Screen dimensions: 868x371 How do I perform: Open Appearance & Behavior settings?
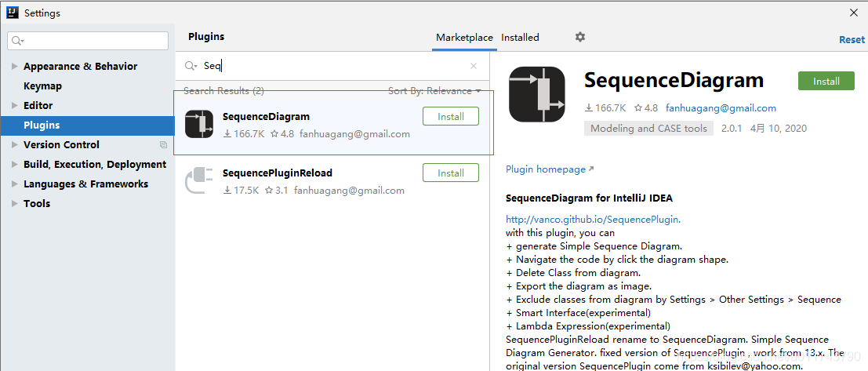point(80,67)
